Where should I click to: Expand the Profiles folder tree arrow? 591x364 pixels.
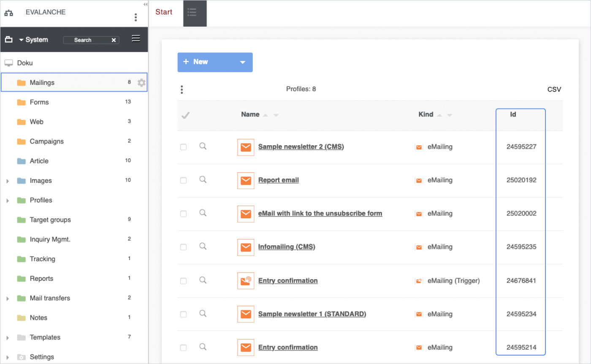[8, 201]
